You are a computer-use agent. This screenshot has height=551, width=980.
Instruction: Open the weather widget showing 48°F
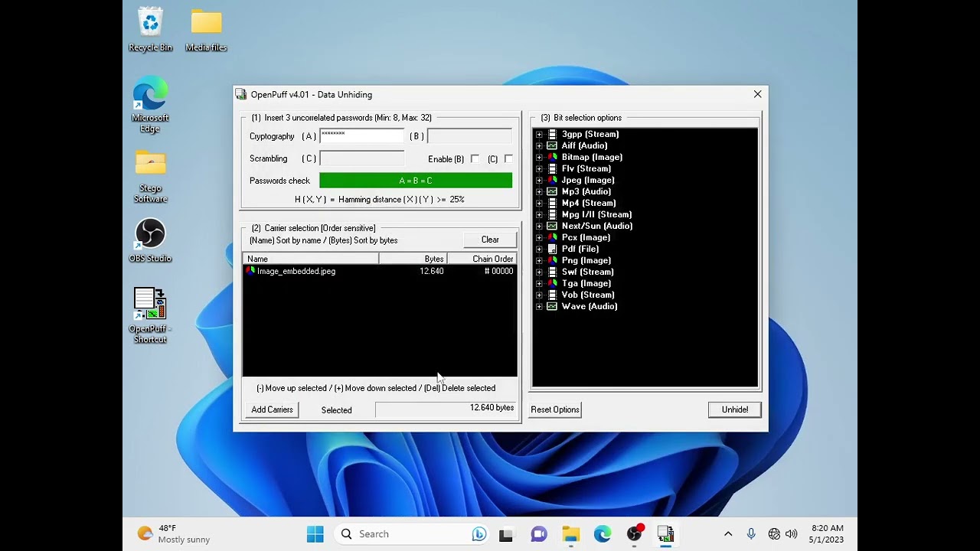[x=173, y=534]
